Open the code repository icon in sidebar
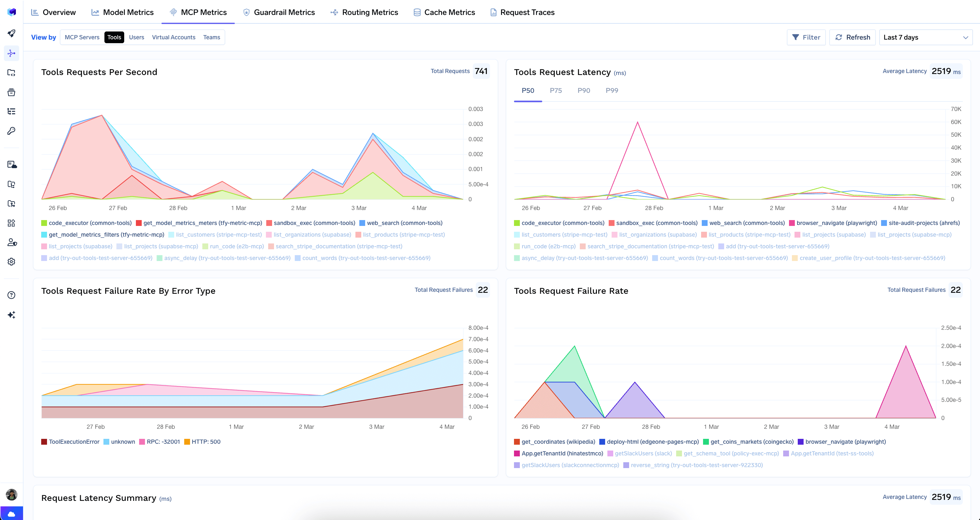980x520 pixels. (11, 73)
